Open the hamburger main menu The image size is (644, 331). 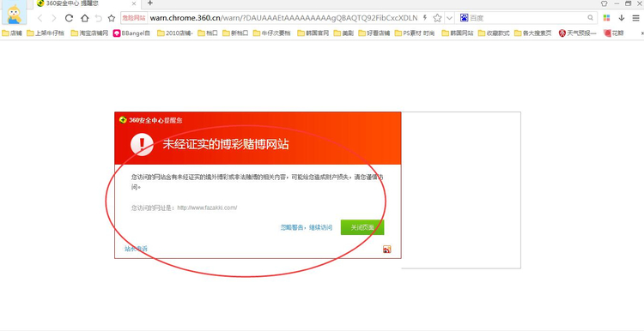635,18
